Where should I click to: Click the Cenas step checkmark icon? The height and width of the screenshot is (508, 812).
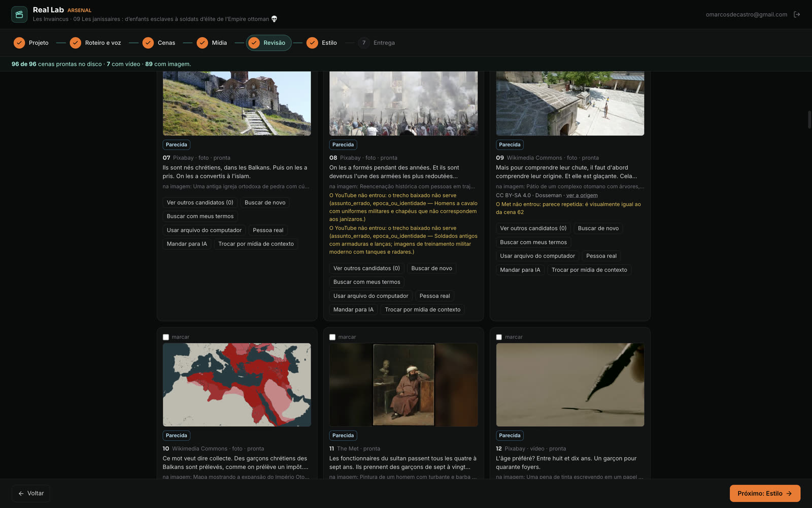pos(148,43)
